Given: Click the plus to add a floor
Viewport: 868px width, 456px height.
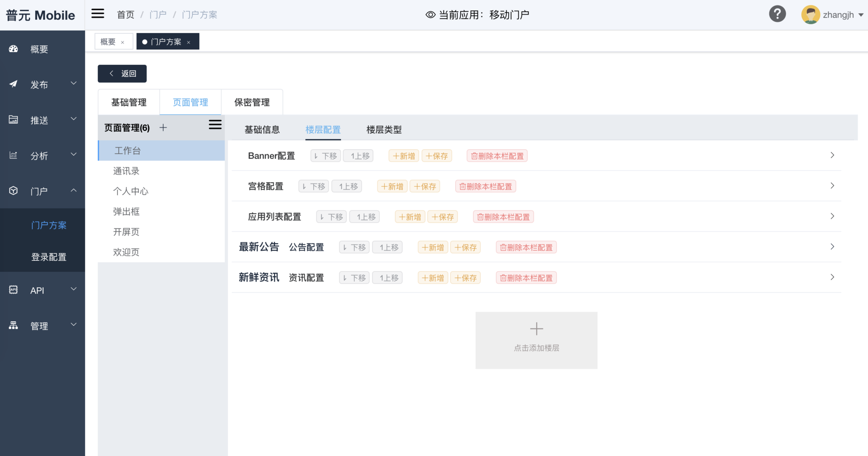Looking at the screenshot, I should [x=536, y=329].
